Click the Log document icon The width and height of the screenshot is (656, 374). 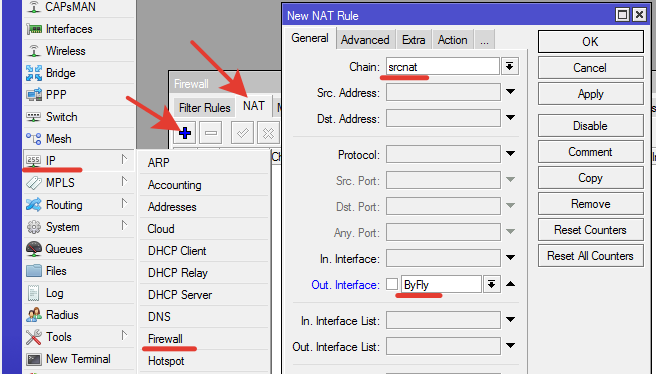33,293
